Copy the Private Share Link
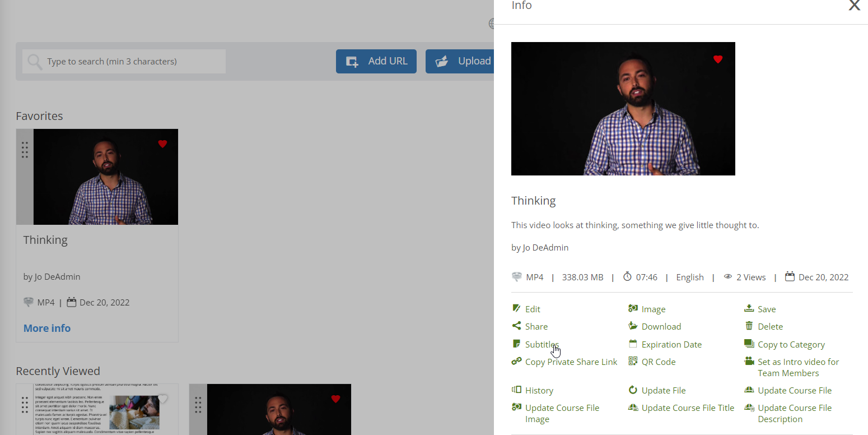This screenshot has height=435, width=868. point(571,362)
